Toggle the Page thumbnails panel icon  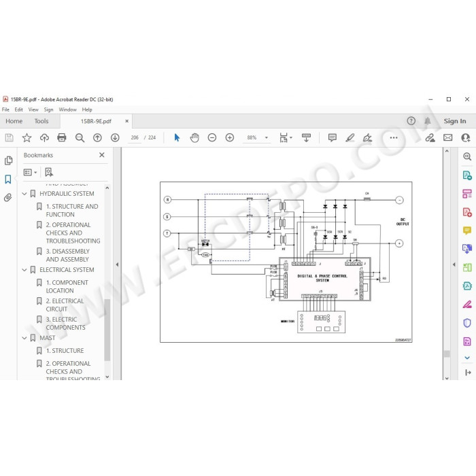click(x=8, y=160)
